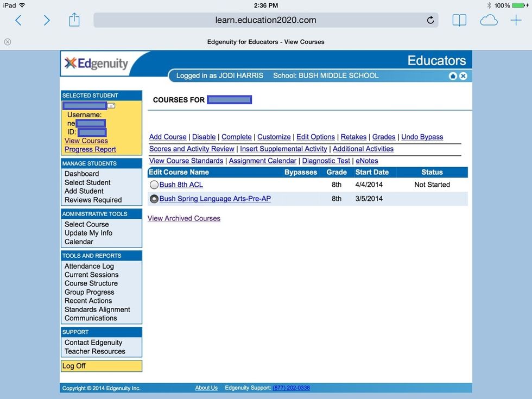Choose Select Student in Manage Students
Screen dimensions: 532x399
[87, 182]
